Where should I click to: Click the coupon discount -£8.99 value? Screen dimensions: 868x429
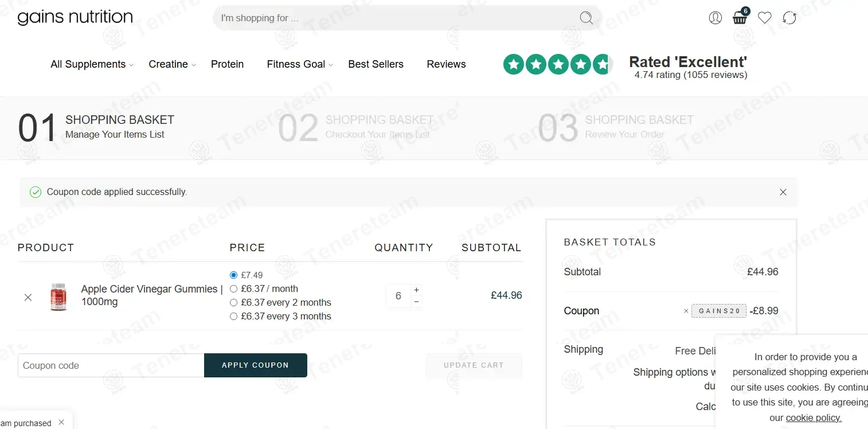pyautogui.click(x=764, y=311)
